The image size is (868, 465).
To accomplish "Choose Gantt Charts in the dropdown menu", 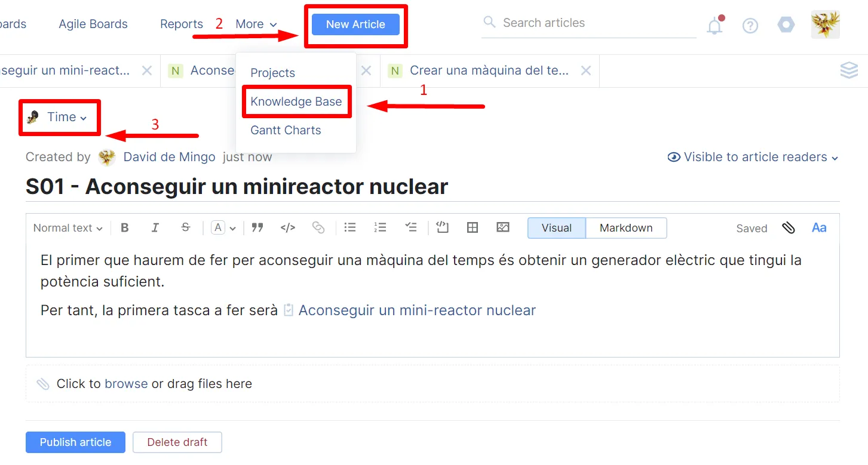I will click(x=286, y=130).
